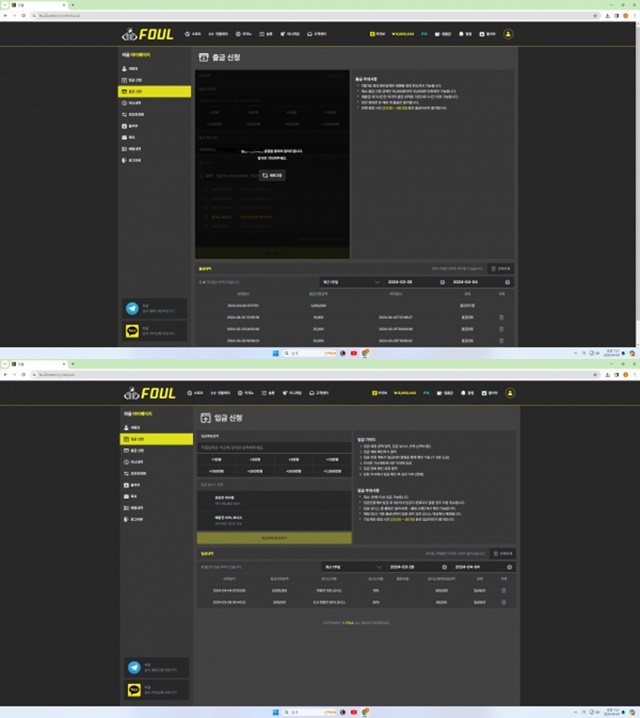Click the KakaoTalk icon on the deposit page sidebar
This screenshot has width=640, height=718.
(134, 690)
